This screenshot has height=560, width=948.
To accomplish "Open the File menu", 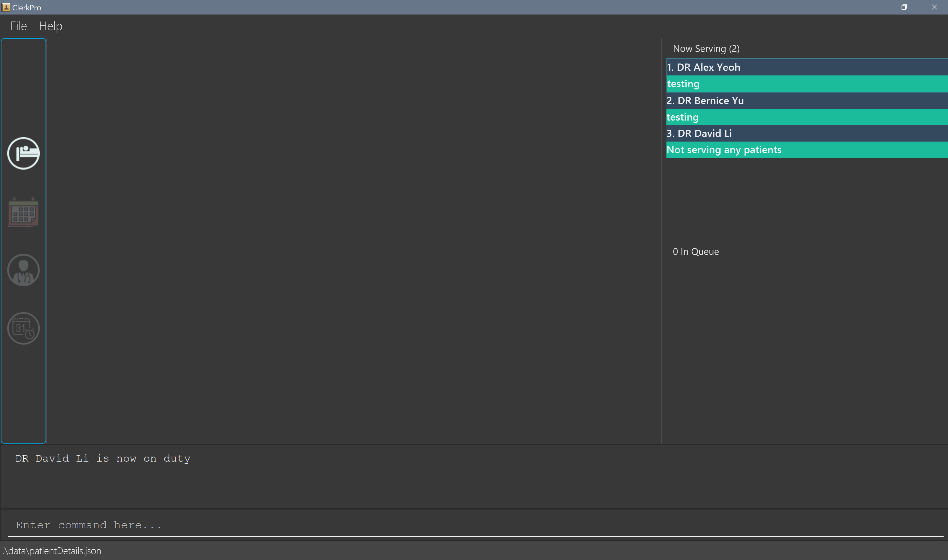I will click(18, 26).
